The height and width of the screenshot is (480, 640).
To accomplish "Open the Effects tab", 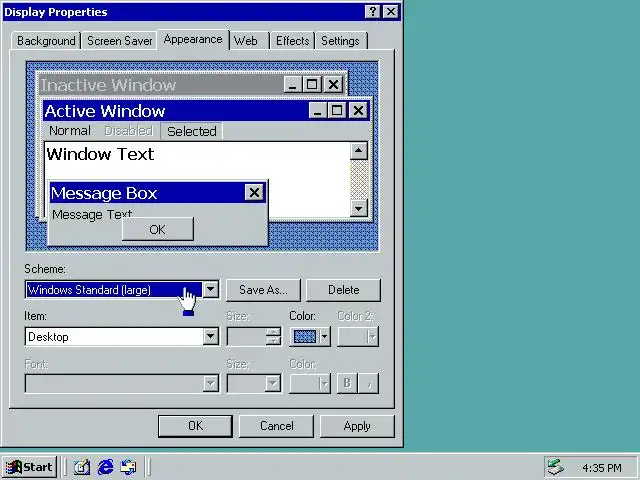I will (293, 41).
